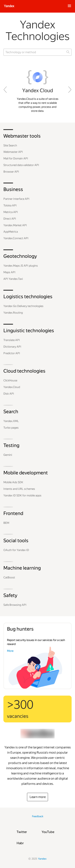Open the Translate API link

(x=11, y=340)
